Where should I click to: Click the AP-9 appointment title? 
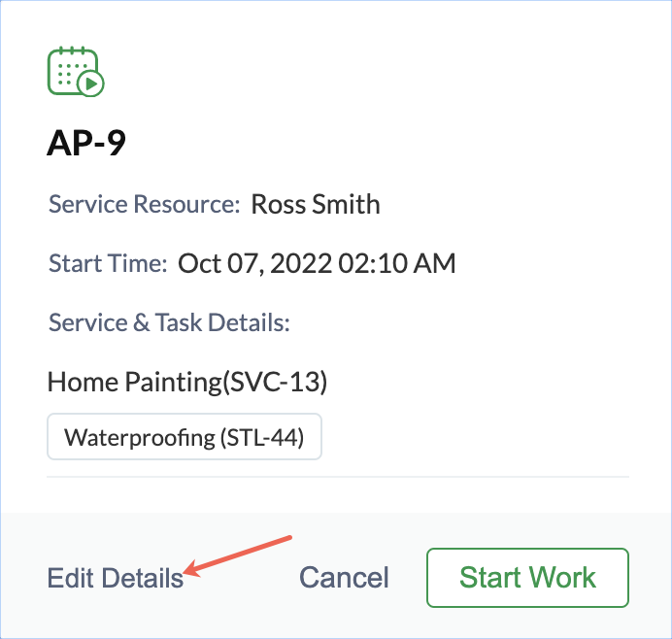point(86,144)
